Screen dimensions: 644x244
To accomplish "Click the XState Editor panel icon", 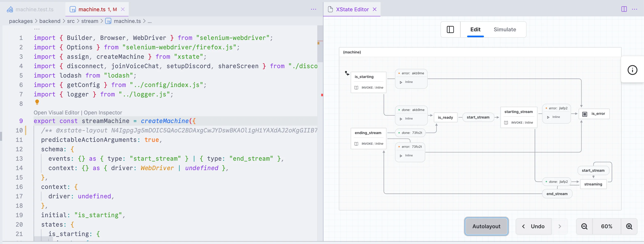I will coord(451,29).
